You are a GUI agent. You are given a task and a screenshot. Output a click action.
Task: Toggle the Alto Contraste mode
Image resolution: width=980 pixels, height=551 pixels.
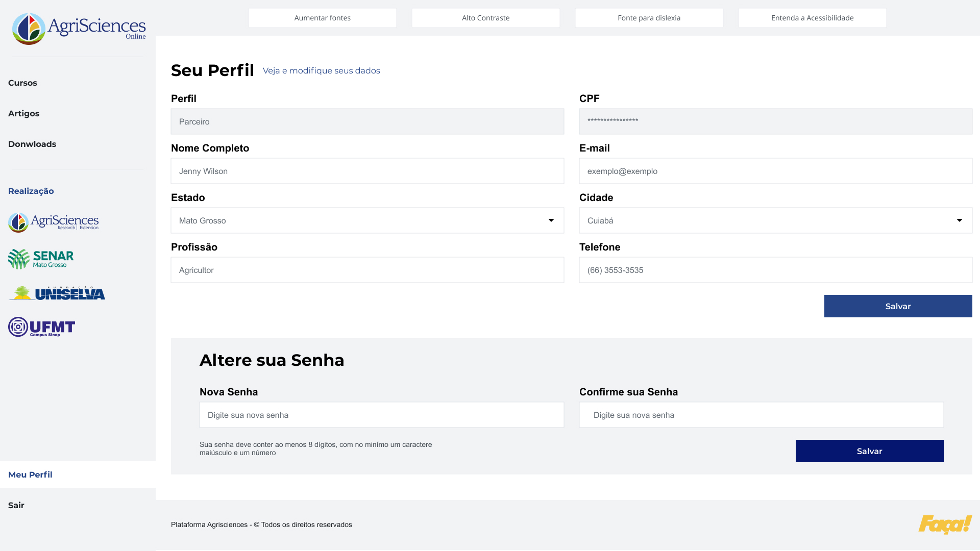(x=485, y=18)
